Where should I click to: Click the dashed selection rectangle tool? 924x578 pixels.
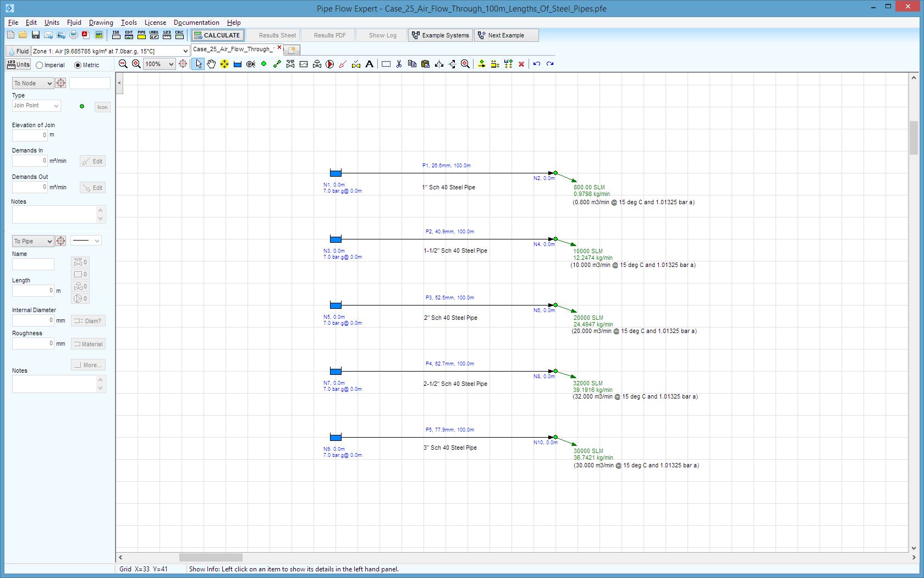[386, 64]
